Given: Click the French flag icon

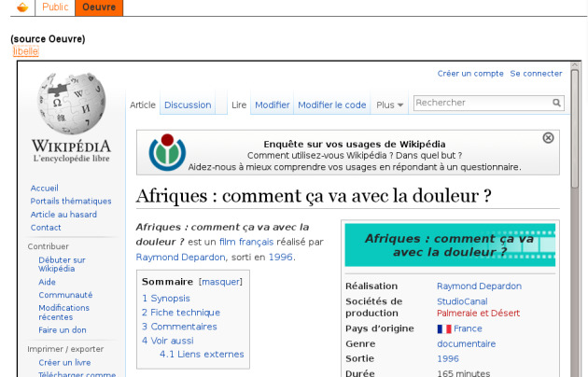Looking at the screenshot, I should (x=444, y=329).
